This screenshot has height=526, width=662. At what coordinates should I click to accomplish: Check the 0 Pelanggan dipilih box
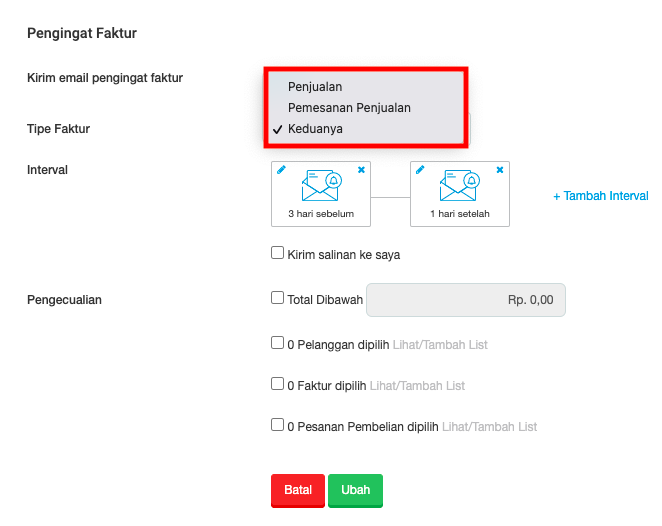click(x=277, y=343)
